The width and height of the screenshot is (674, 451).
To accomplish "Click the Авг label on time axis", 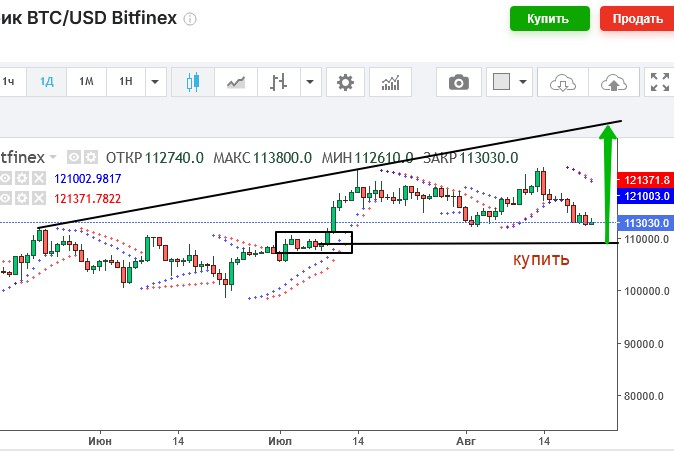I will point(466,441).
